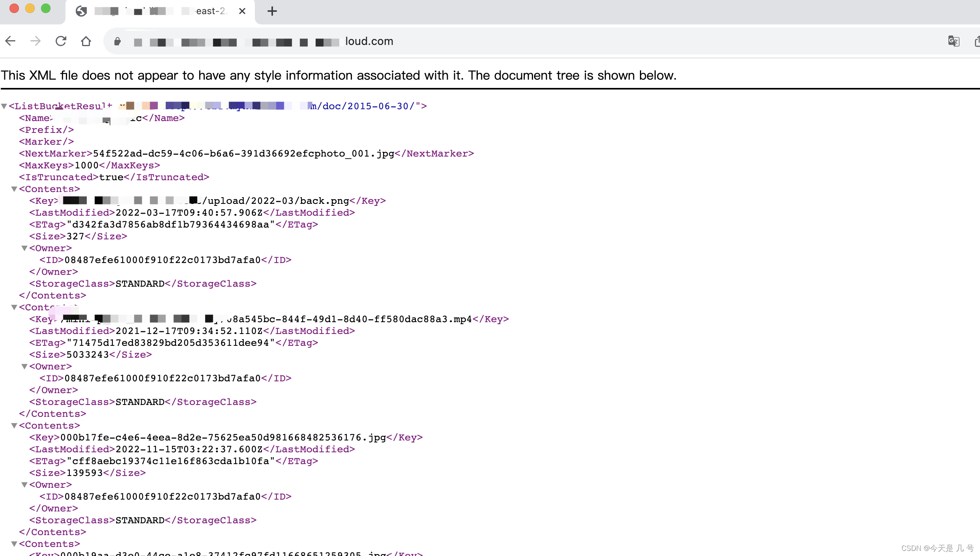Image resolution: width=980 pixels, height=556 pixels.
Task: Click the NextMarker value text
Action: [243, 153]
